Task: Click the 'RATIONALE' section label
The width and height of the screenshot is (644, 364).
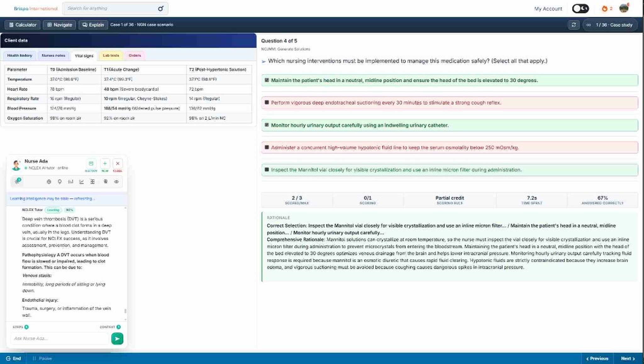Action: point(278,218)
